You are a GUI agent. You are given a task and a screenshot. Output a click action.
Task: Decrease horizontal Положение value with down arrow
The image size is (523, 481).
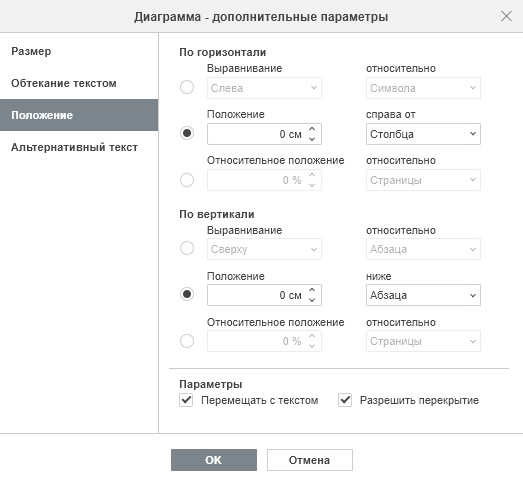312,139
